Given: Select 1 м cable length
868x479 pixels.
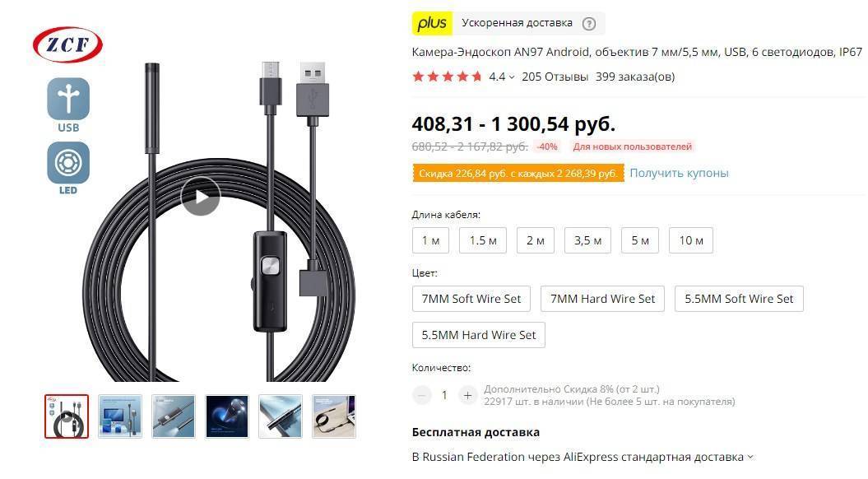Looking at the screenshot, I should click(x=430, y=240).
